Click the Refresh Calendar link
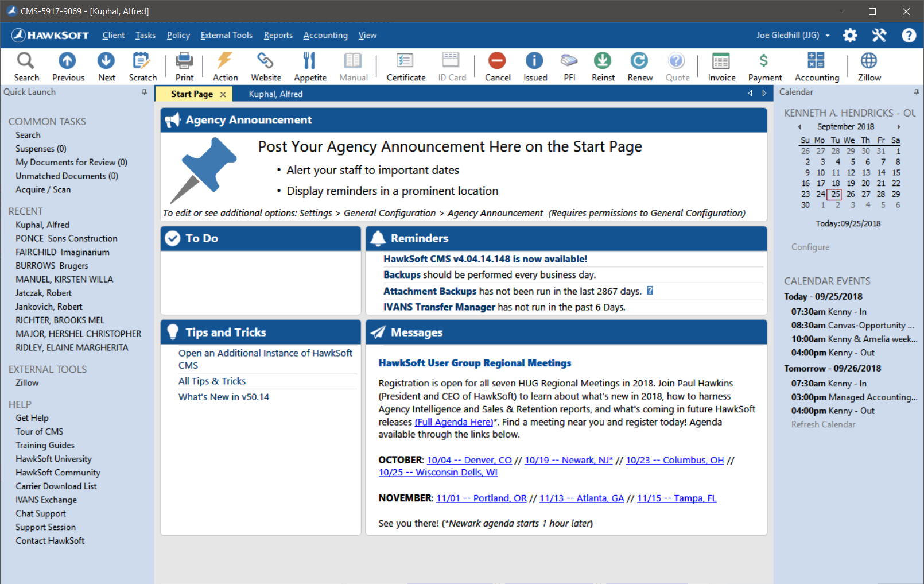924x584 pixels. coord(823,425)
